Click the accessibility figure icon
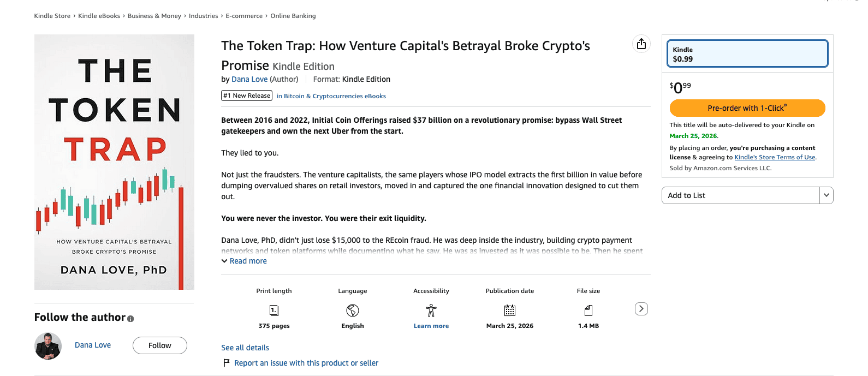The width and height of the screenshot is (868, 376). (431, 310)
